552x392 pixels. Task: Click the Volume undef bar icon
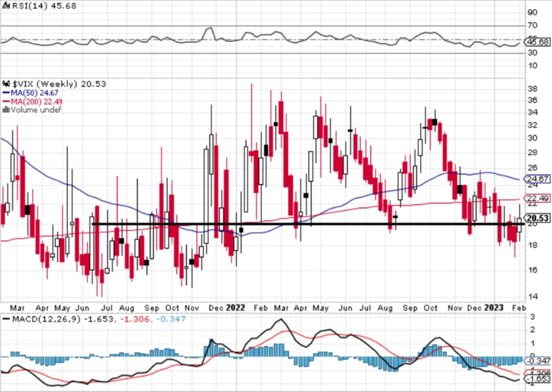point(6,110)
